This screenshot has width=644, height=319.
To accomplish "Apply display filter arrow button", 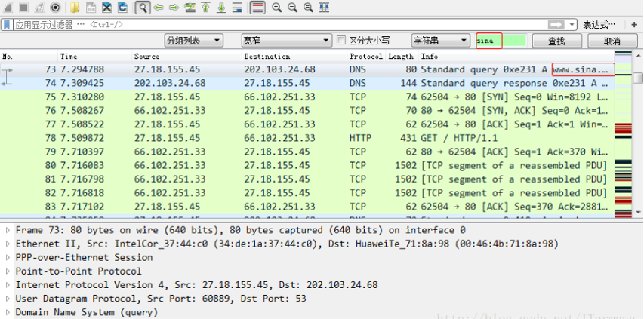I will [x=556, y=25].
